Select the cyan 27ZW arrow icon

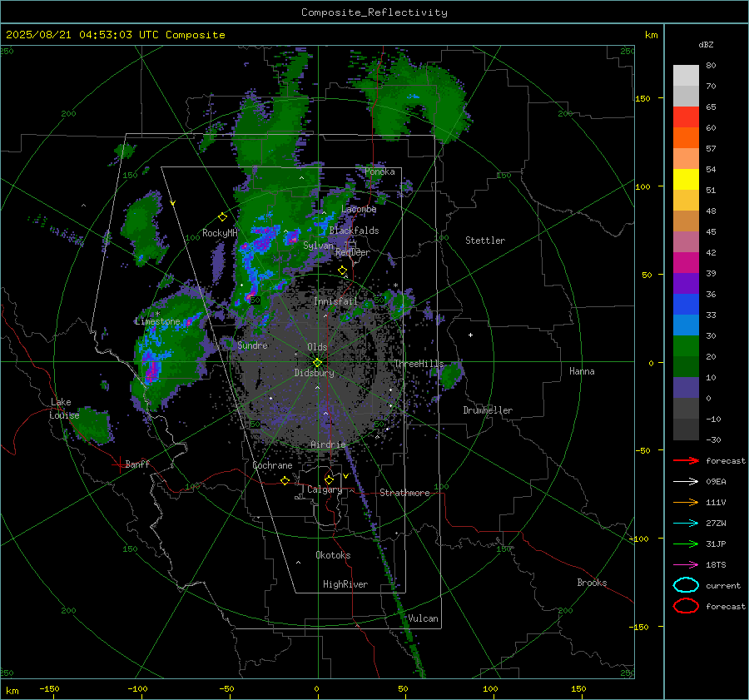[686, 524]
